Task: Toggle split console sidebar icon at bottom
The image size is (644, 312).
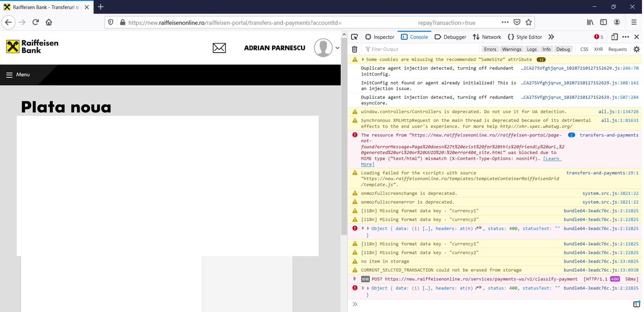Action: [636, 304]
